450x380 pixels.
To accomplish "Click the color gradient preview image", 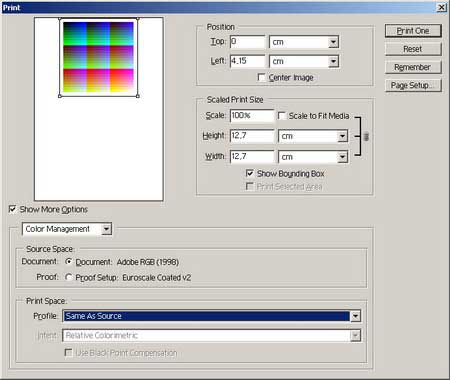I will (x=99, y=57).
